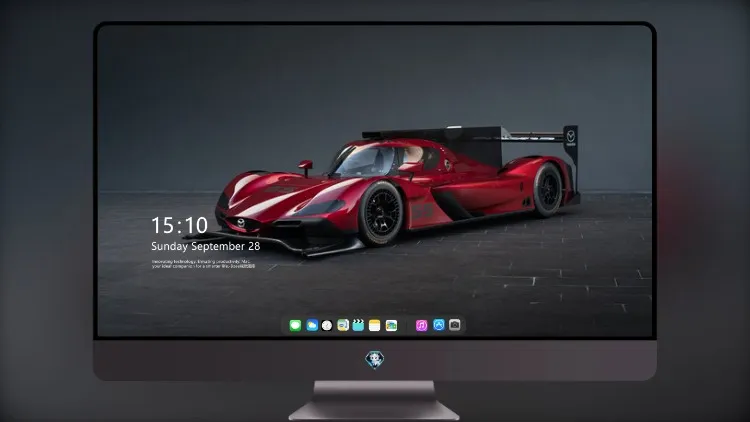Click the 15:10 clock display
The image size is (750, 422).
[179, 225]
